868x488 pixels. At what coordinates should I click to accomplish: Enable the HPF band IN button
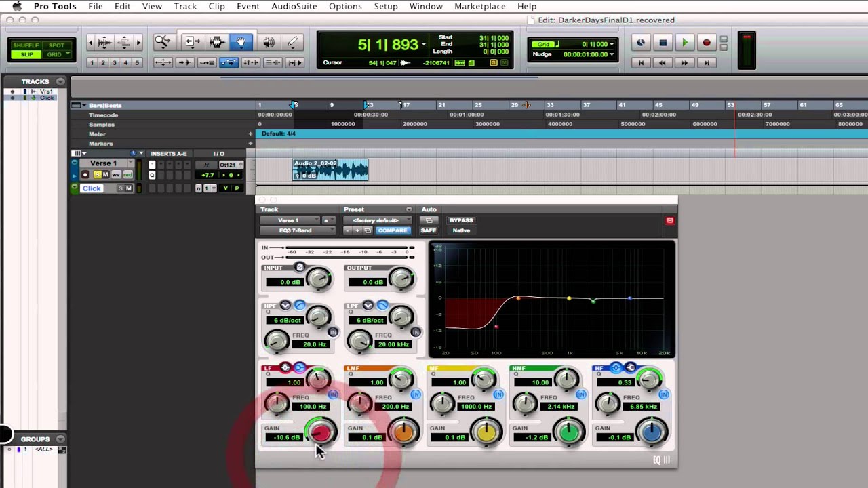click(x=333, y=332)
